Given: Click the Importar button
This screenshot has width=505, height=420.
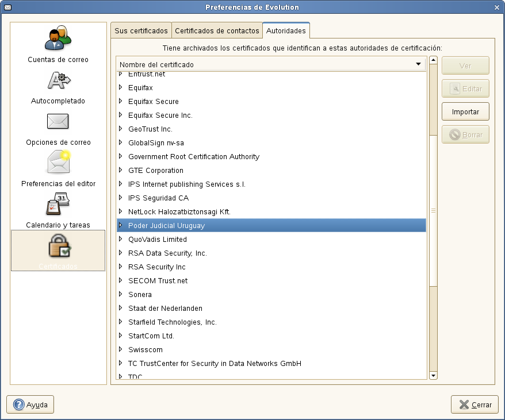Looking at the screenshot, I should 465,111.
